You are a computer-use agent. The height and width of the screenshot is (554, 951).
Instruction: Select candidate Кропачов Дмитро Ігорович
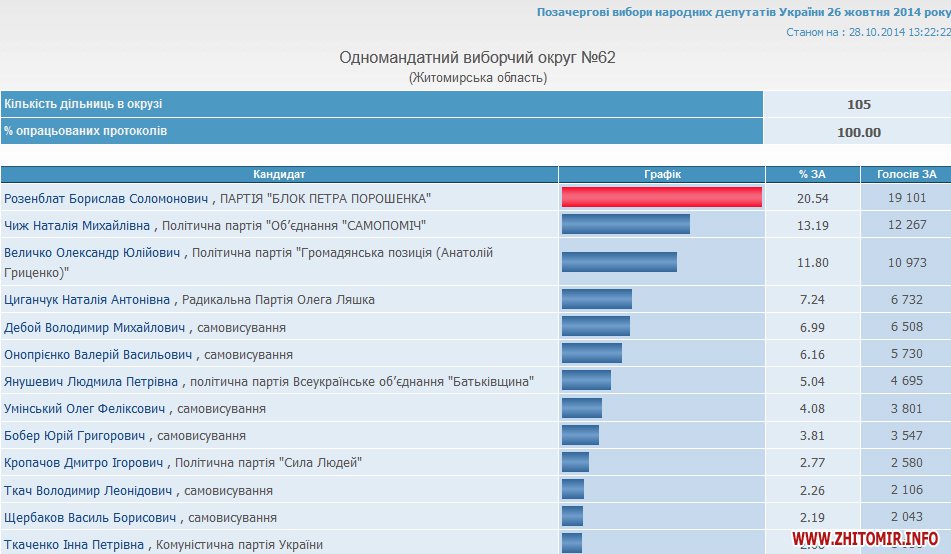pyautogui.click(x=83, y=462)
